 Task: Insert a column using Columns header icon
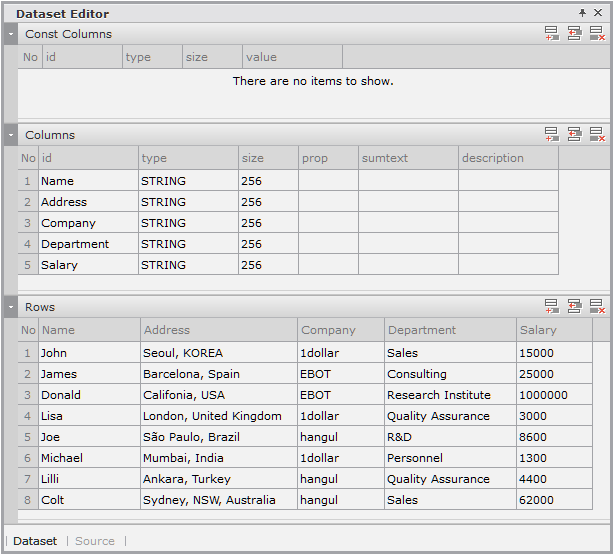[x=574, y=135]
